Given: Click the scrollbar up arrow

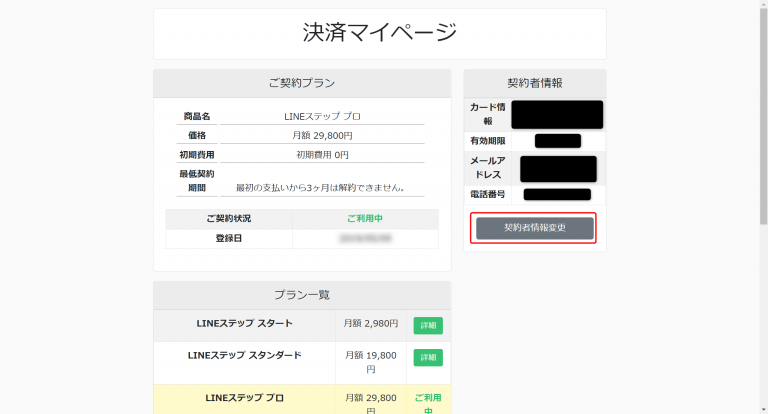Looking at the screenshot, I should [763, 3].
